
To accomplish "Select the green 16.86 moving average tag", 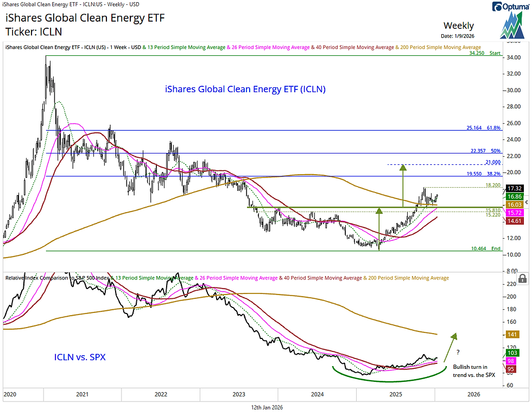I will click(x=515, y=197).
